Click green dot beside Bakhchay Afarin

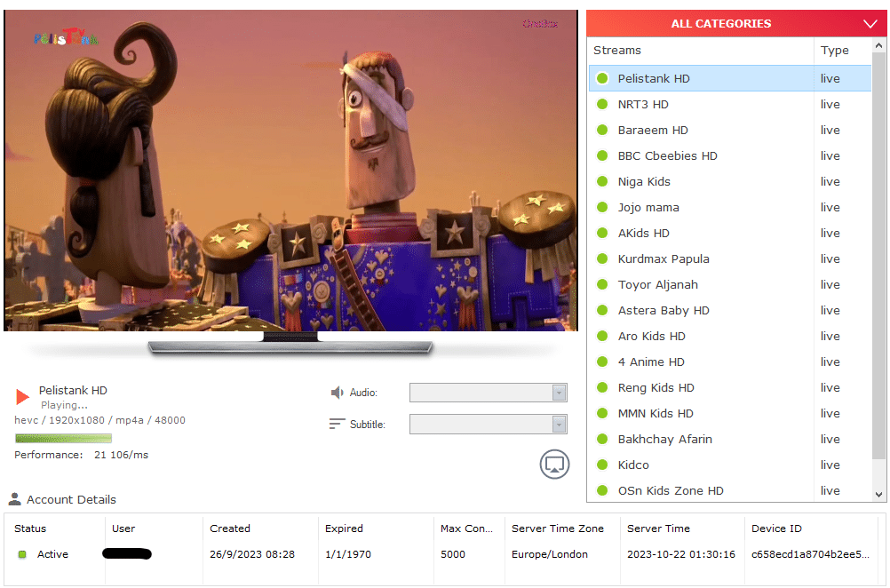602,439
